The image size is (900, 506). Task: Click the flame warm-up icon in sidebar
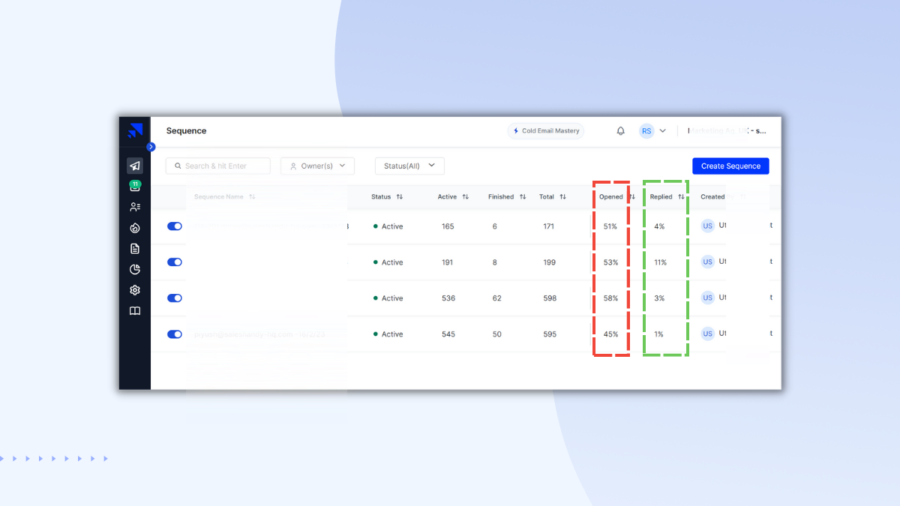135,228
